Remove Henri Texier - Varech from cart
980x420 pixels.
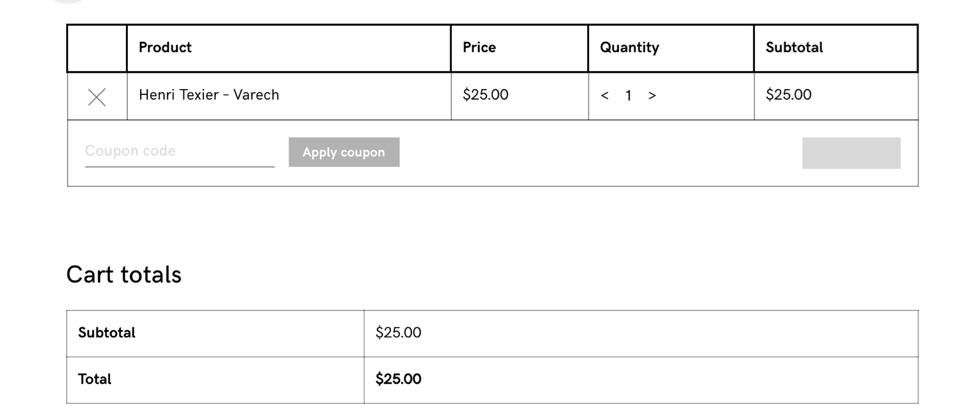[97, 97]
